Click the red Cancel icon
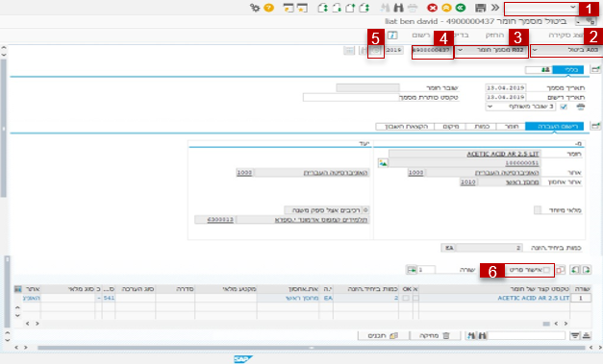The width and height of the screenshot is (603, 364). [x=432, y=8]
